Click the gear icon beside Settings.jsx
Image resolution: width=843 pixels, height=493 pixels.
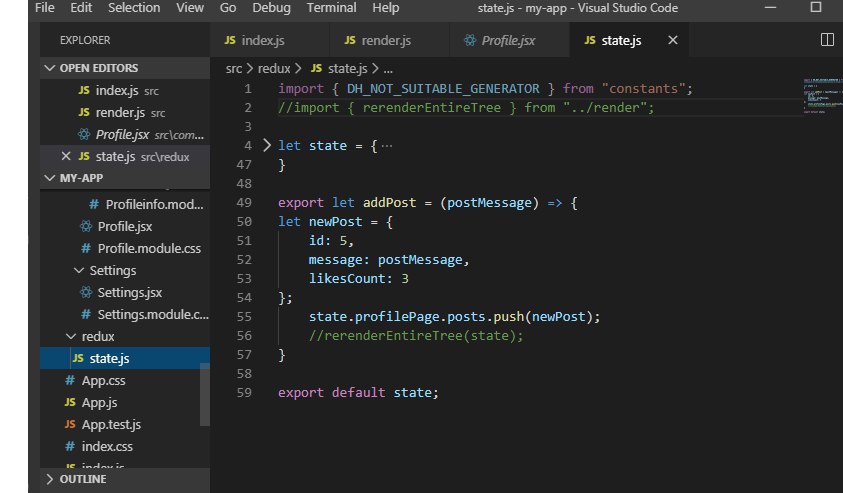pos(86,293)
